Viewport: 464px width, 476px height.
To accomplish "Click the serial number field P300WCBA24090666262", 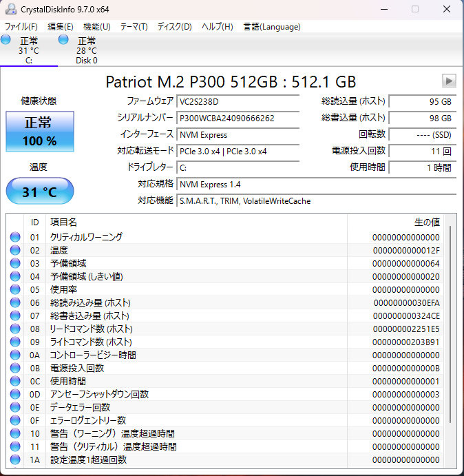I will click(238, 118).
